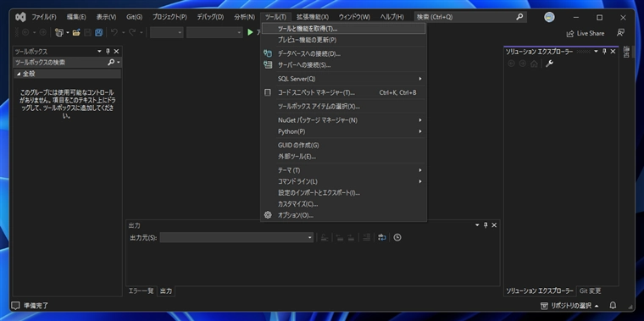
Task: Open the ファイル(F) menu
Action: [x=44, y=17]
